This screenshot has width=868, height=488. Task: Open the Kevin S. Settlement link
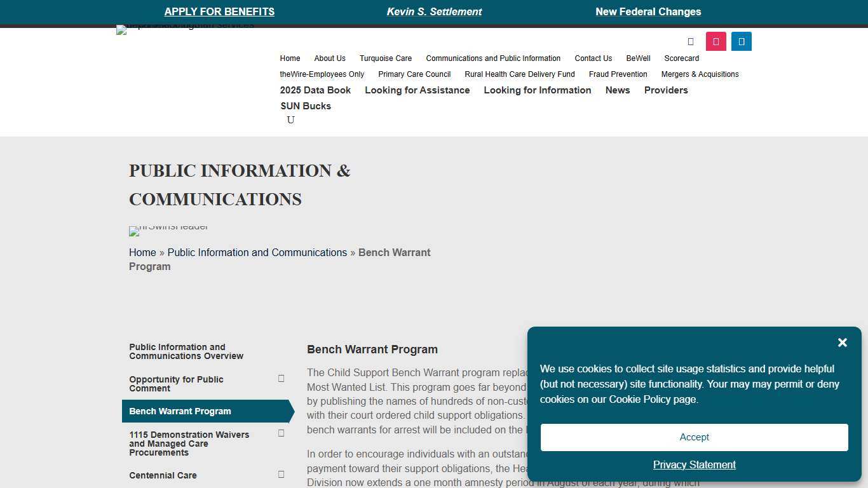tap(434, 11)
